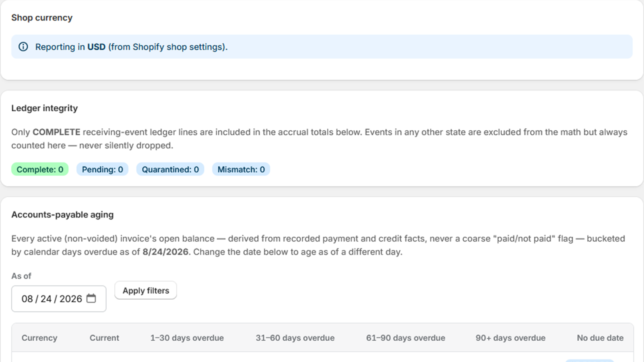Click the 31–60 days overdue column header
This screenshot has height=362, width=644.
point(295,338)
